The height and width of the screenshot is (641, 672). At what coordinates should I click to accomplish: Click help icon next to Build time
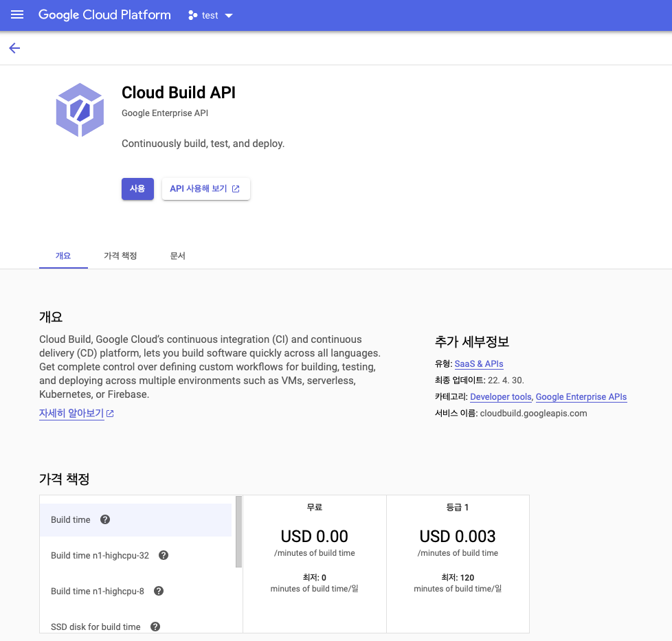tap(105, 519)
